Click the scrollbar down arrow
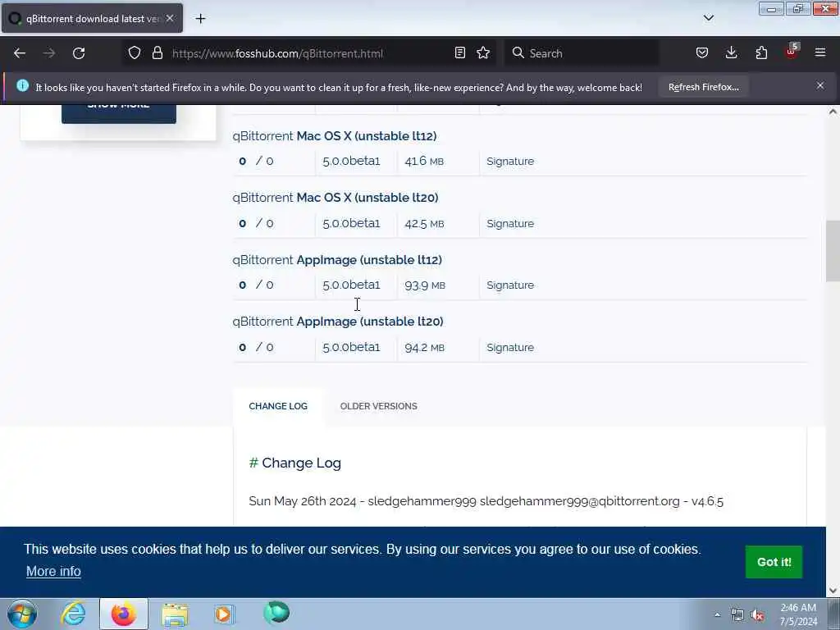This screenshot has width=840, height=630. [x=833, y=591]
